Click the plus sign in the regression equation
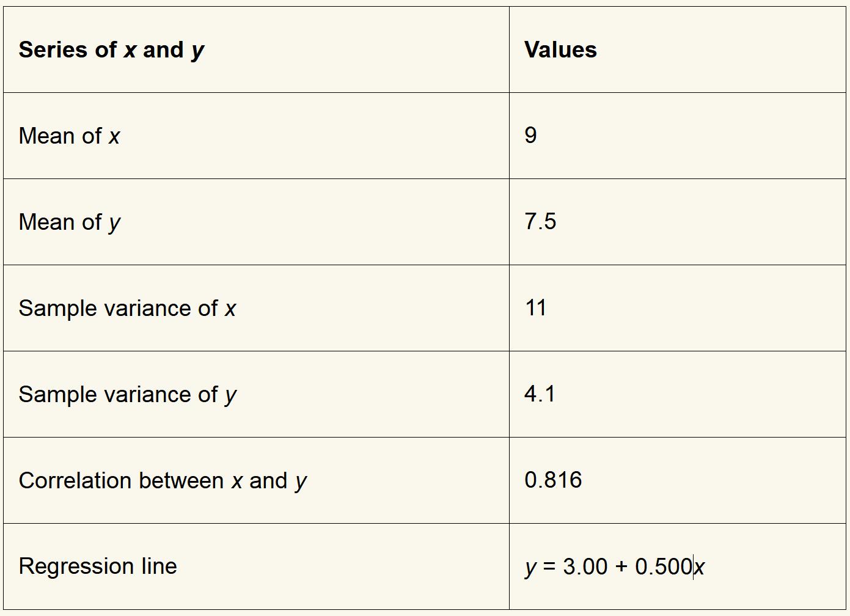Image resolution: width=850 pixels, height=616 pixels. click(621, 567)
